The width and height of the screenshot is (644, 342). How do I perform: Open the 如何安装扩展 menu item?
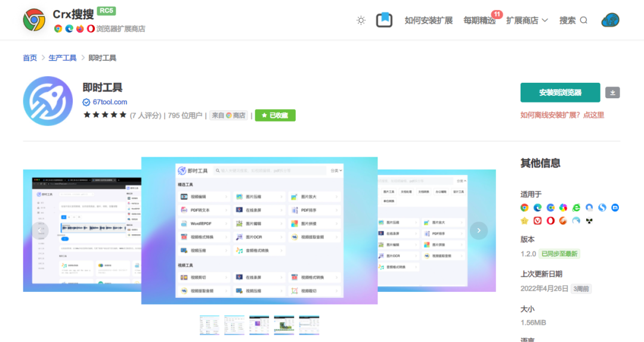(428, 20)
